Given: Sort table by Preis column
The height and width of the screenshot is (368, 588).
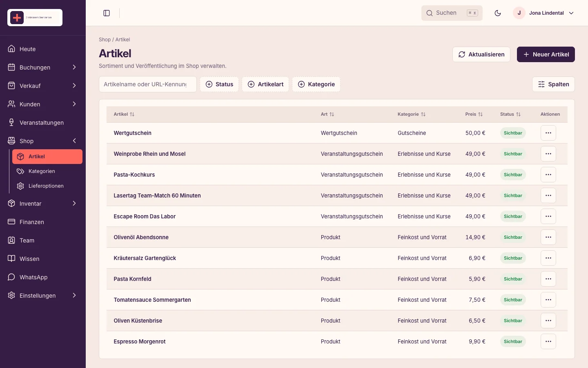Looking at the screenshot, I should point(474,114).
